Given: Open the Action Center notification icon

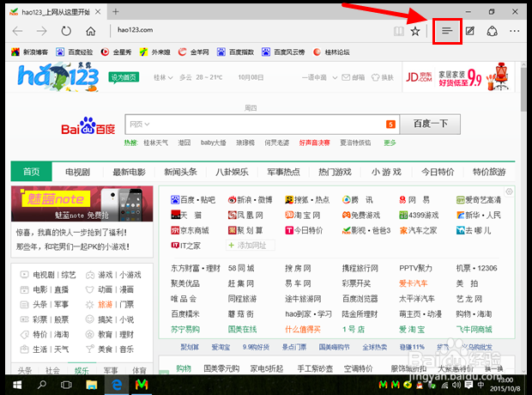Looking at the screenshot, I should [469, 385].
